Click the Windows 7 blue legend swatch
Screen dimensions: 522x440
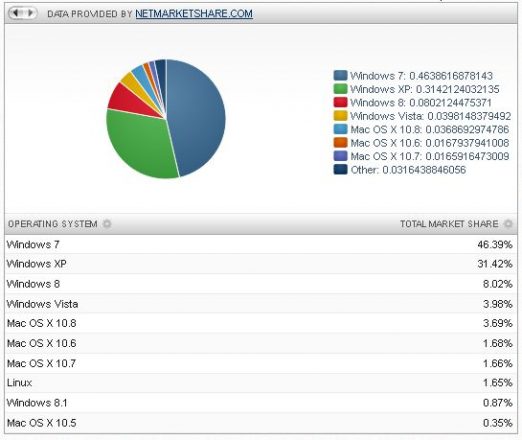(340, 76)
